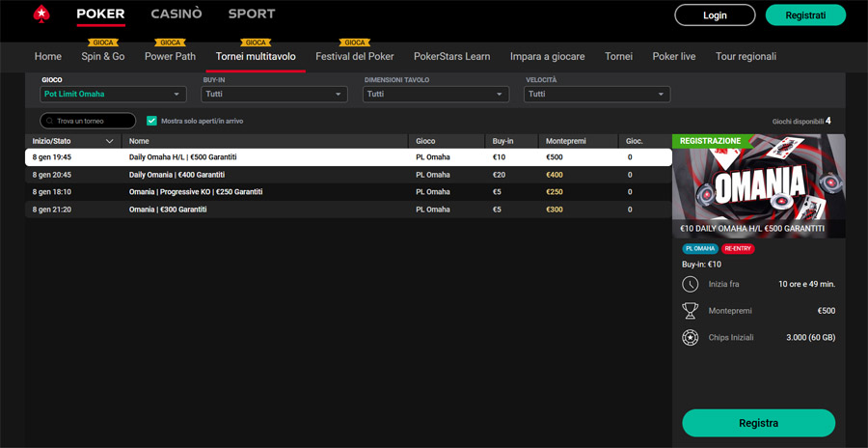The image size is (868, 448).
Task: Click the €400 montepremi cell
Action: 555,175
